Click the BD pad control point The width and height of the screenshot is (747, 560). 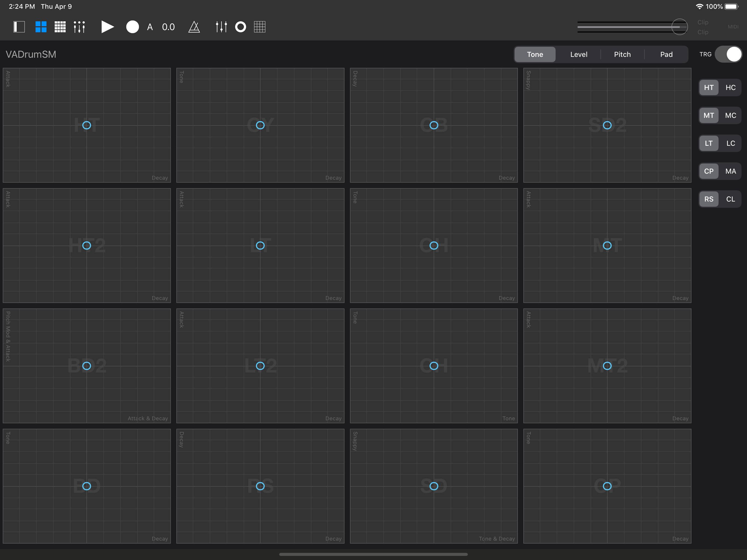pyautogui.click(x=87, y=486)
